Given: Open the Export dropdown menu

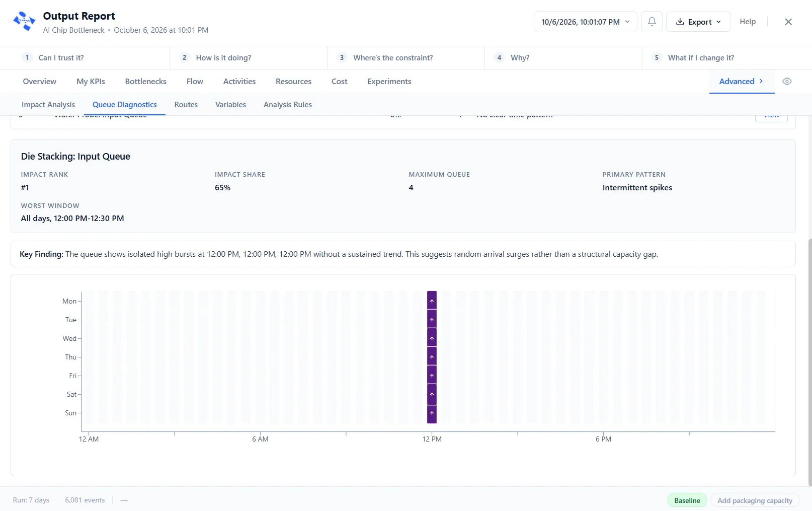Looking at the screenshot, I should coord(698,22).
